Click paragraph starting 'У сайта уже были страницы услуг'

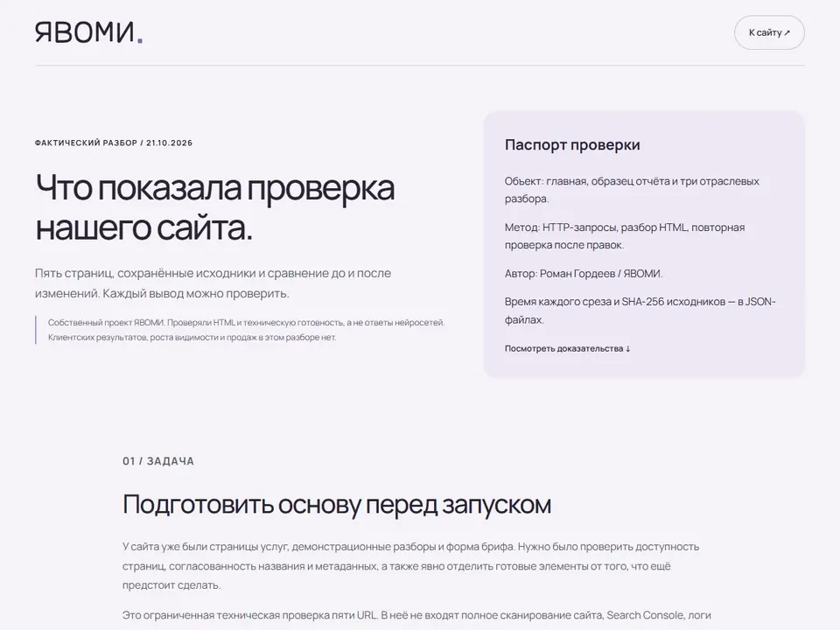[411, 566]
